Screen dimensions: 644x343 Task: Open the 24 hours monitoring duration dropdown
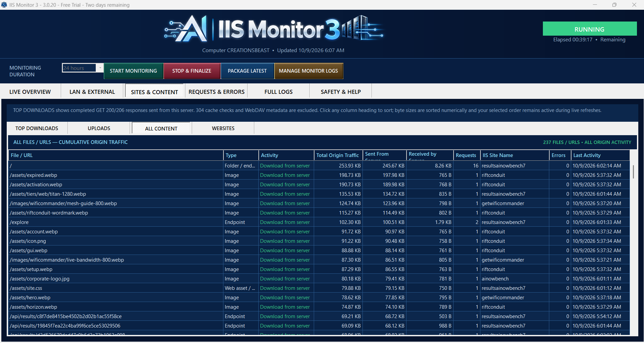(x=100, y=68)
